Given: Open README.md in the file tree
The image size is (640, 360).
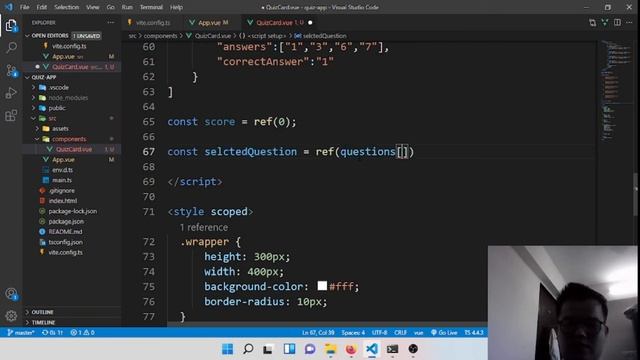Looking at the screenshot, I should [65, 231].
